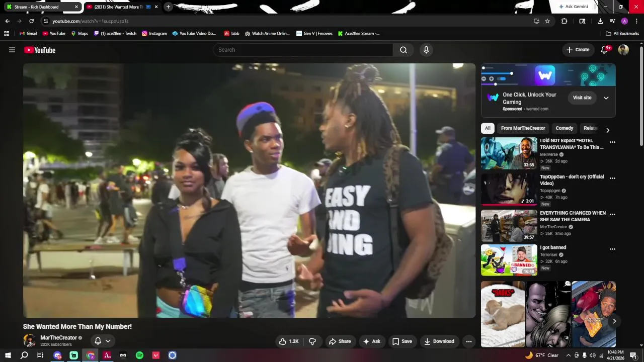644x362 pixels.
Task: Save video to playlist
Action: pos(402,341)
